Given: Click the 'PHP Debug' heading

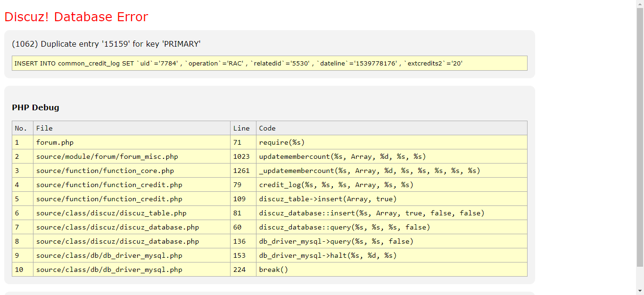Looking at the screenshot, I should (35, 107).
